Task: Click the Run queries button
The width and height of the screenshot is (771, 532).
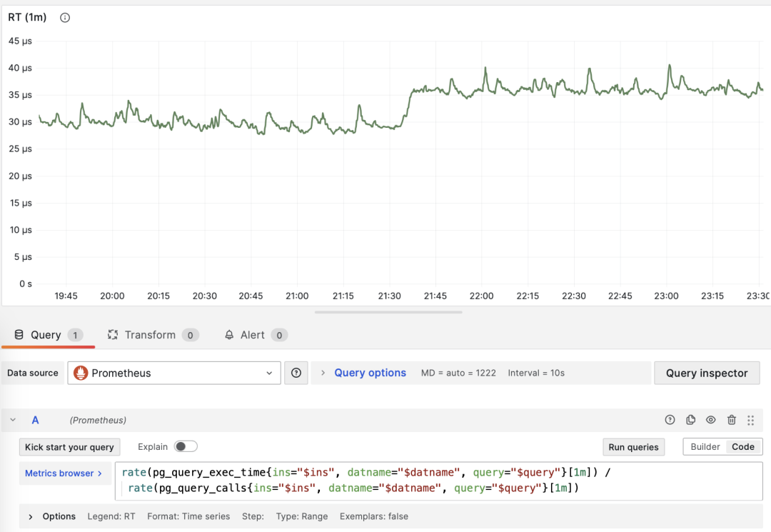Action: coord(633,447)
